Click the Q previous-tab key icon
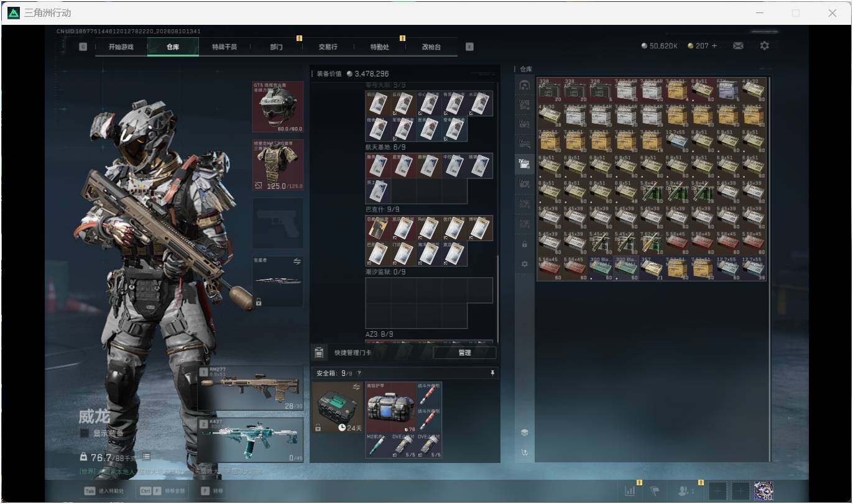This screenshot has height=504, width=853. 83,47
